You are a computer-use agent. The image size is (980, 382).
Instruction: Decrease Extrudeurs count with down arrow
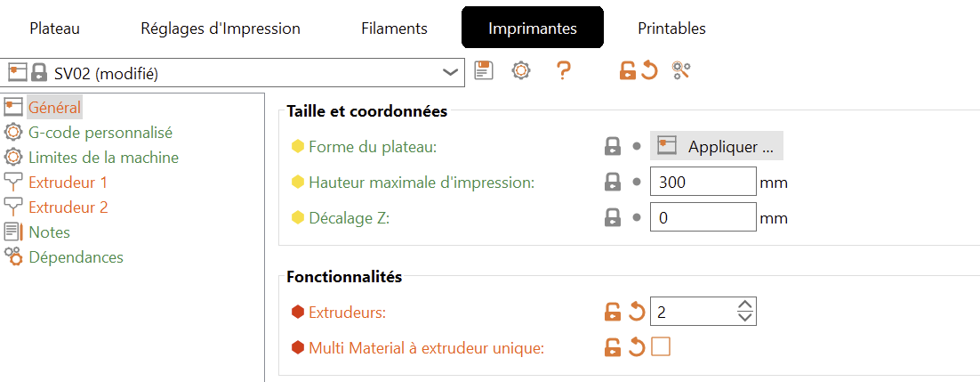pos(745,317)
